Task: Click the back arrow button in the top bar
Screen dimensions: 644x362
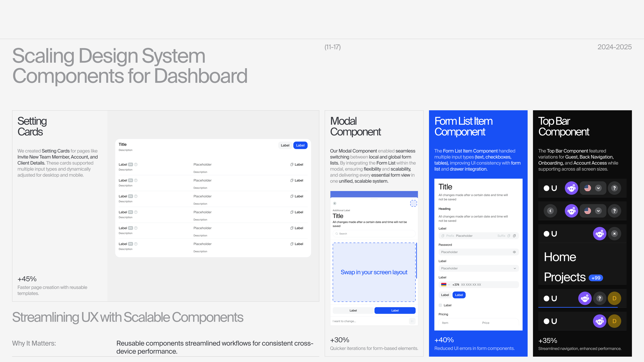Action: tap(550, 211)
